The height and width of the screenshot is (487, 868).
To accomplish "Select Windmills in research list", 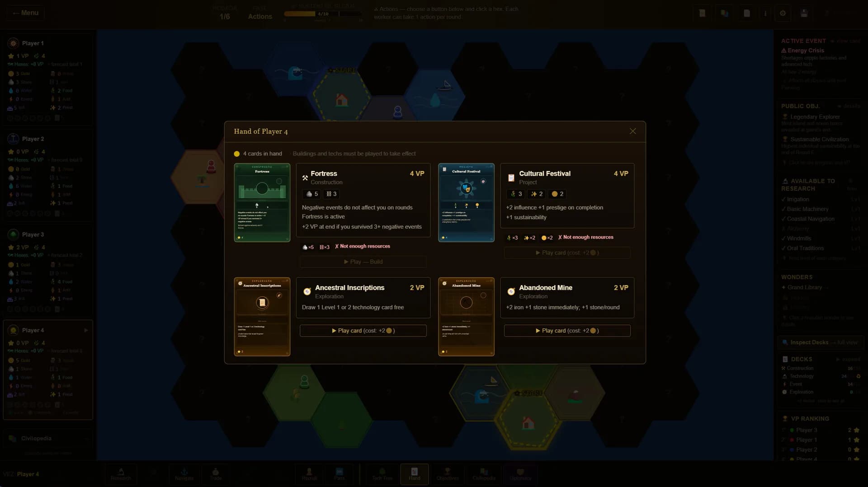I will [x=821, y=239].
